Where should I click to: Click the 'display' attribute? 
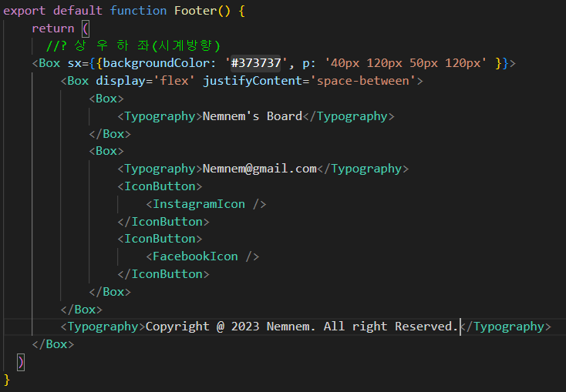(120, 81)
